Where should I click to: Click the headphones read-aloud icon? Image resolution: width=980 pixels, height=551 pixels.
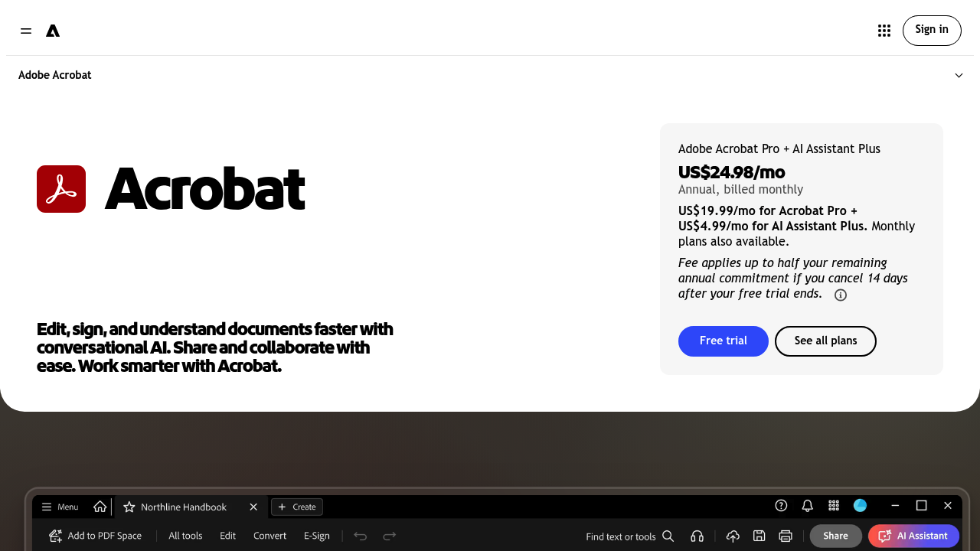pos(697,536)
